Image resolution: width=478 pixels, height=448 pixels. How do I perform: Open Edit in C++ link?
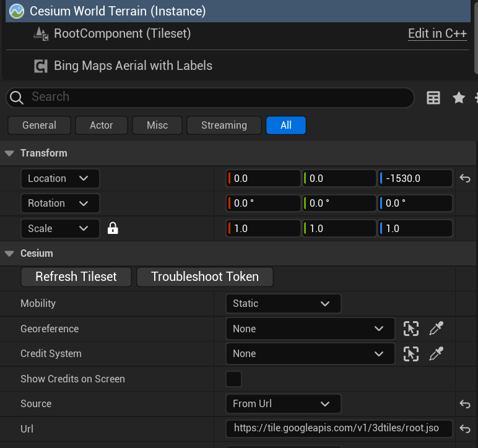pyautogui.click(x=437, y=33)
